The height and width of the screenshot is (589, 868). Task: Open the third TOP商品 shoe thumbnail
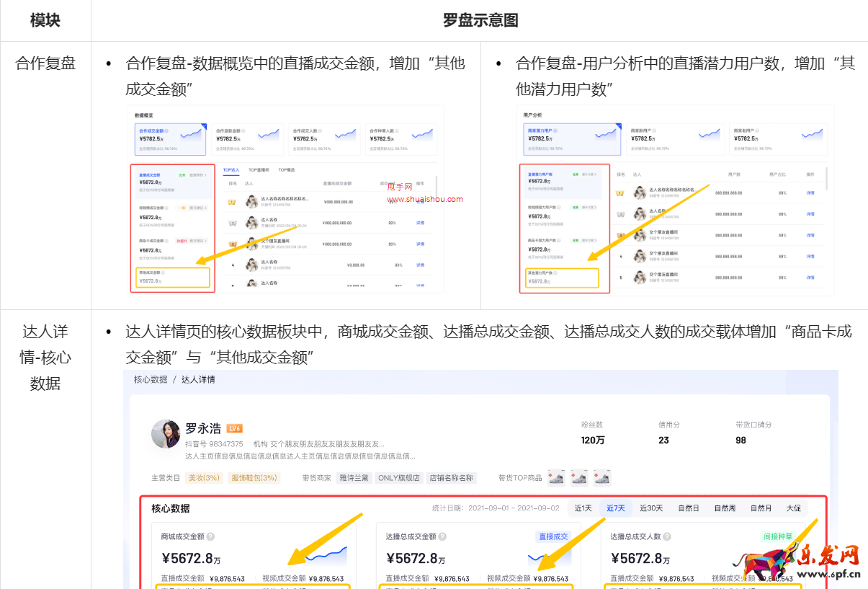(602, 477)
